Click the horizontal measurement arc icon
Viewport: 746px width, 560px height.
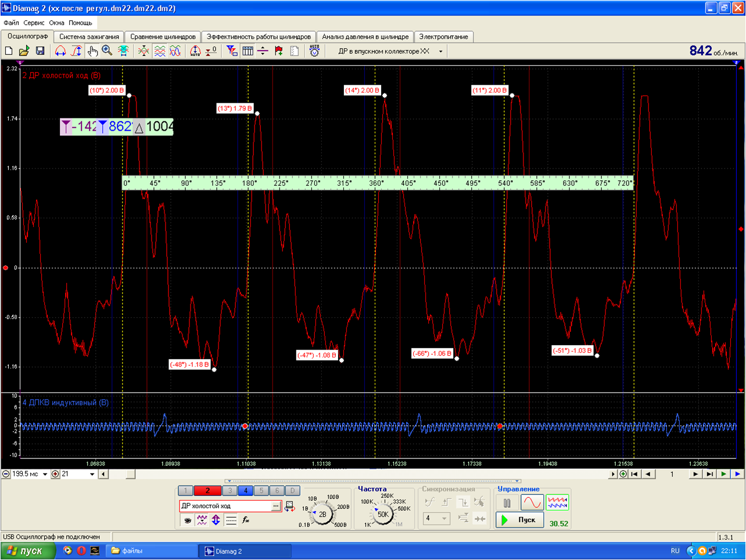pos(60,51)
